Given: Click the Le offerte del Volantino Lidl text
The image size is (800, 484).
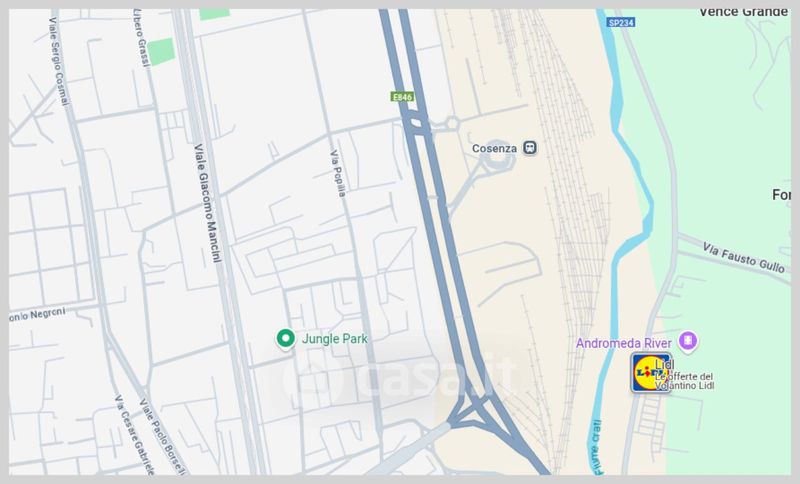Looking at the screenshot, I should 685,381.
